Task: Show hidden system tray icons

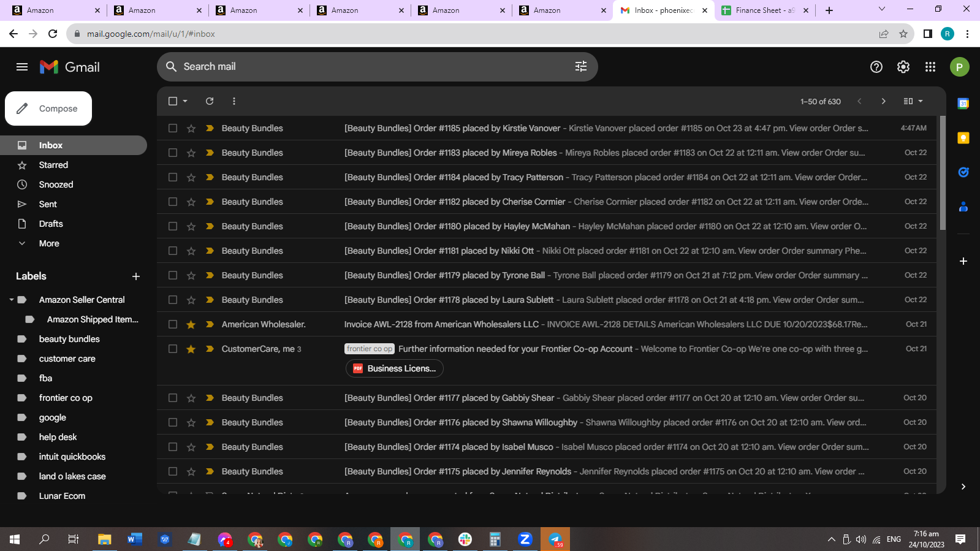Action: [832, 539]
